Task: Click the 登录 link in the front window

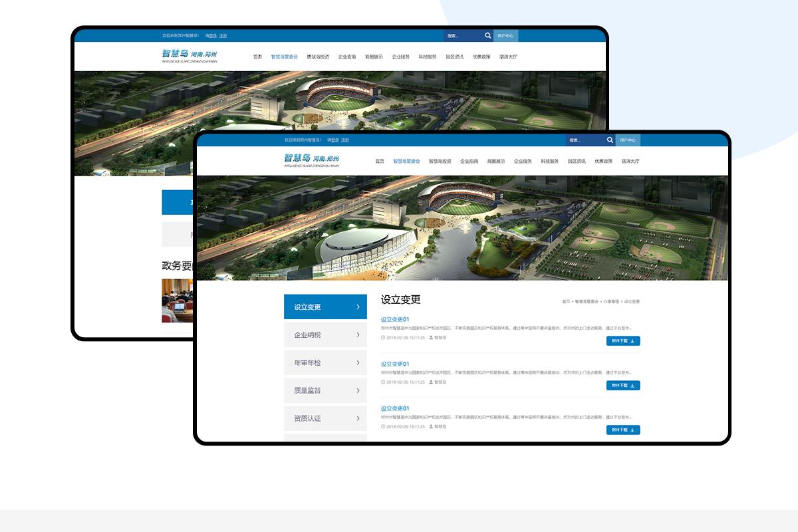Action: tap(334, 140)
